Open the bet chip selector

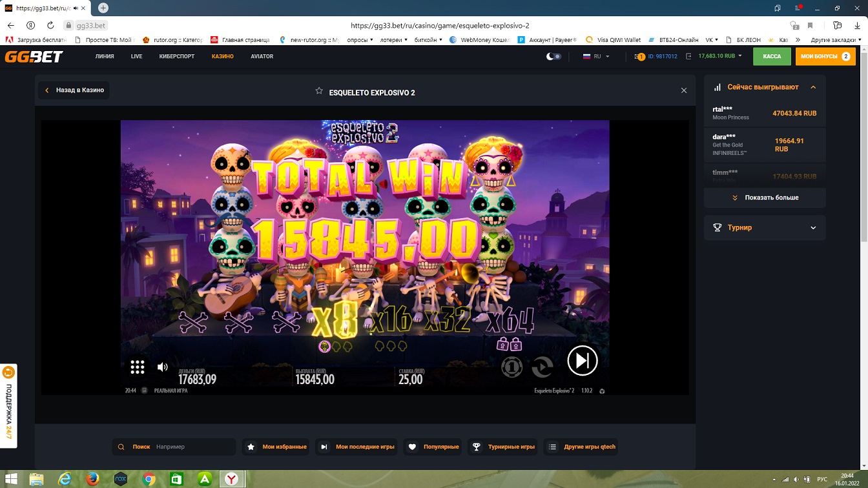[x=512, y=367]
